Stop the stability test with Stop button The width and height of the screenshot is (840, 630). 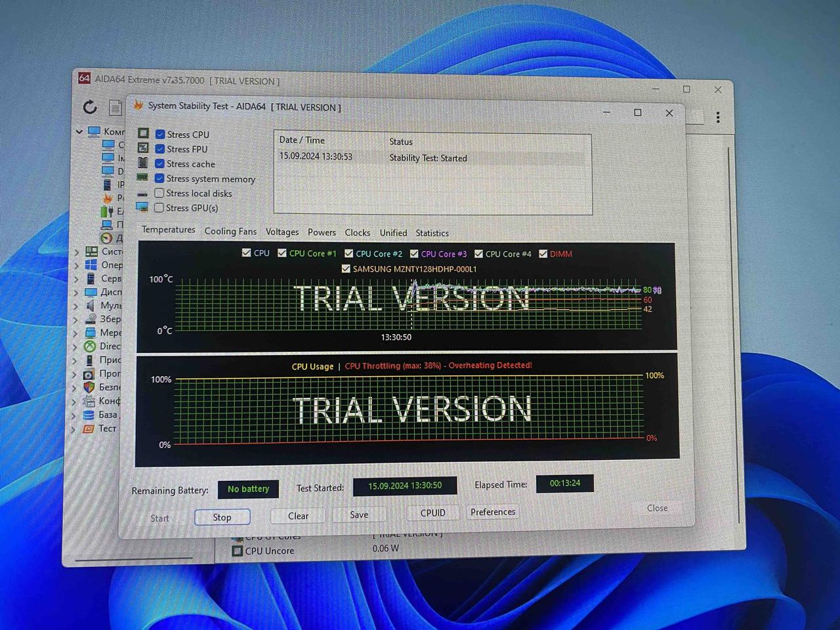point(222,517)
